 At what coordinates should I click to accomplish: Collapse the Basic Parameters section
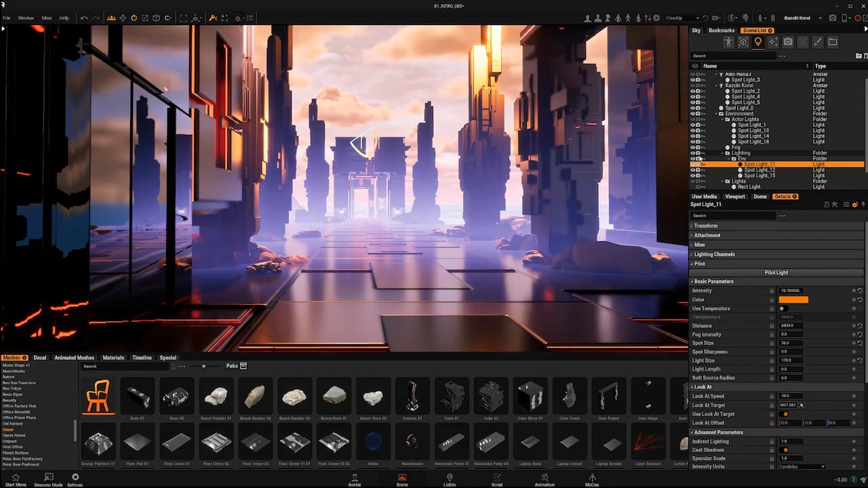point(777,281)
